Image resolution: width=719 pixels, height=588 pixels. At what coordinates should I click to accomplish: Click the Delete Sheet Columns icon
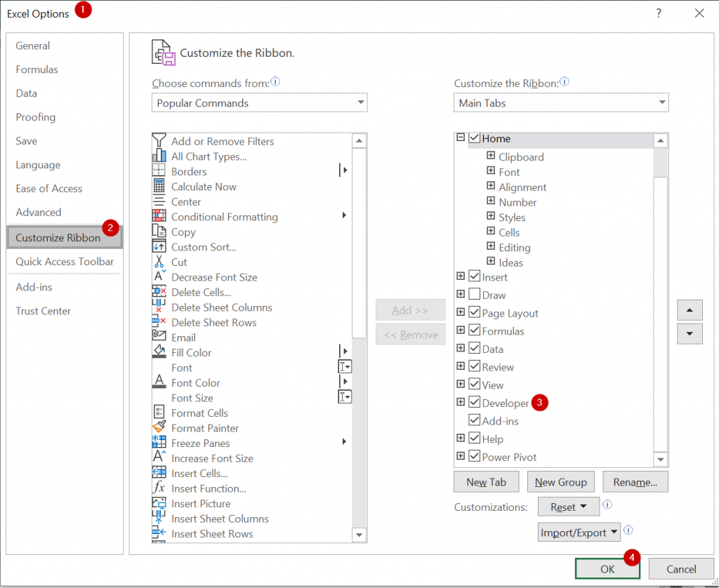tap(159, 307)
